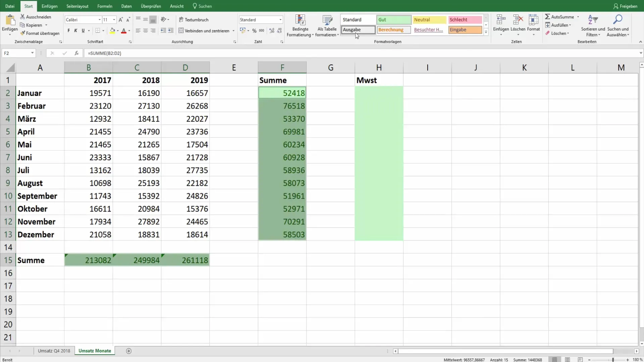Apply the red font color A icon
The width and height of the screenshot is (644, 362).
(124, 31)
